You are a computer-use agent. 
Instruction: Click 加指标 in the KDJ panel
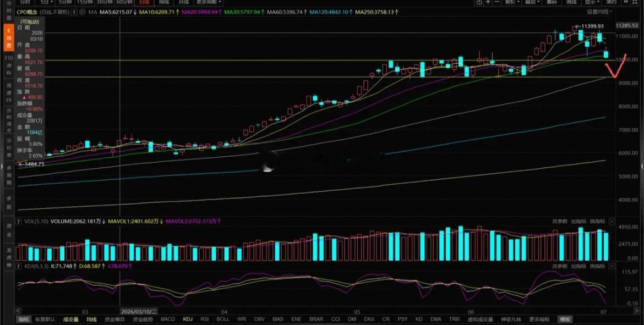[578, 266]
